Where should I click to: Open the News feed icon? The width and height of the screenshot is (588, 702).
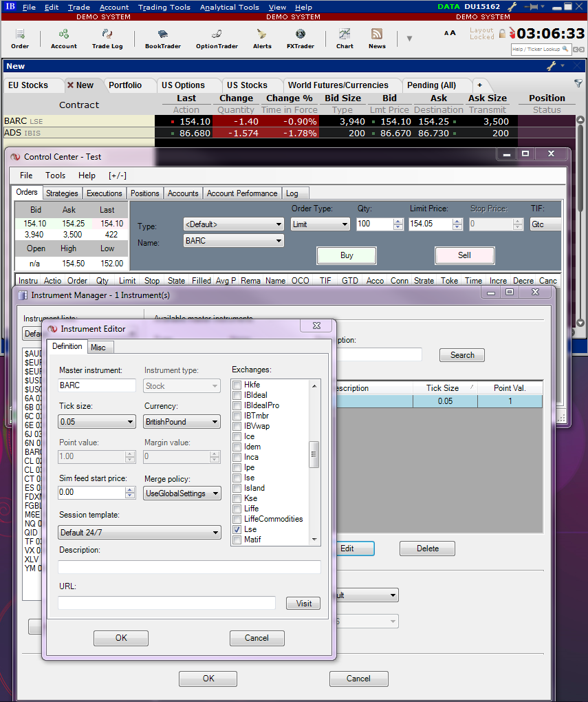tap(377, 39)
